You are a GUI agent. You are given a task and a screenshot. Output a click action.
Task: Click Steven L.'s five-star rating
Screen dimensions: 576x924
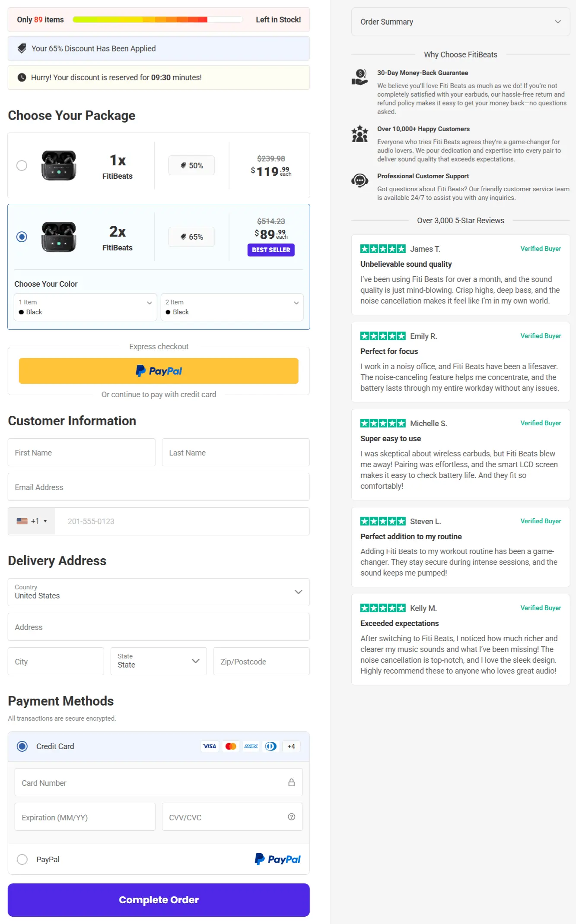coord(383,521)
